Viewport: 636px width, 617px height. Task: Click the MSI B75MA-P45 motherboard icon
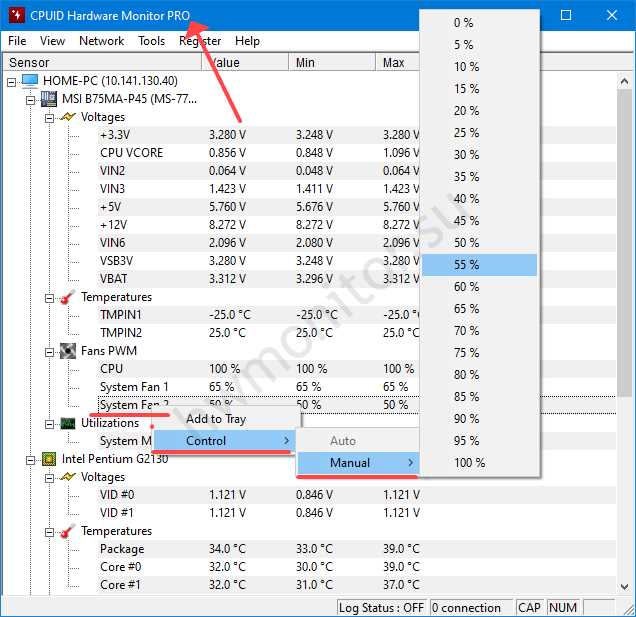pos(49,99)
